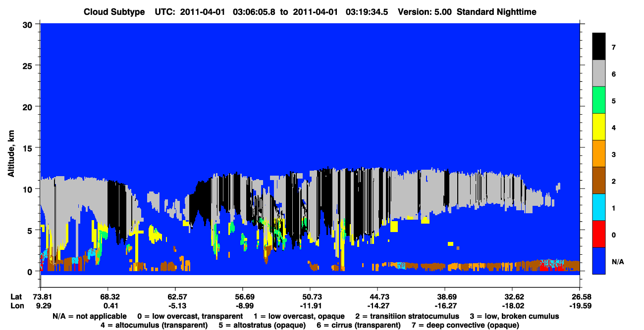644x330 pixels.
Task: Click the red swatch labeled 0
Action: 599,234
